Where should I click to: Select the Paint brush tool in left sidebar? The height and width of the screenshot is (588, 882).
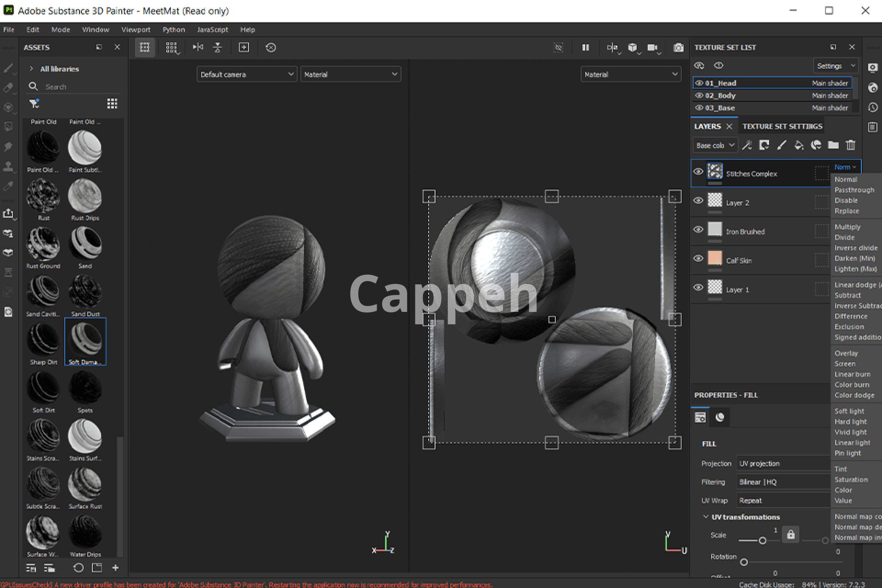8,68
